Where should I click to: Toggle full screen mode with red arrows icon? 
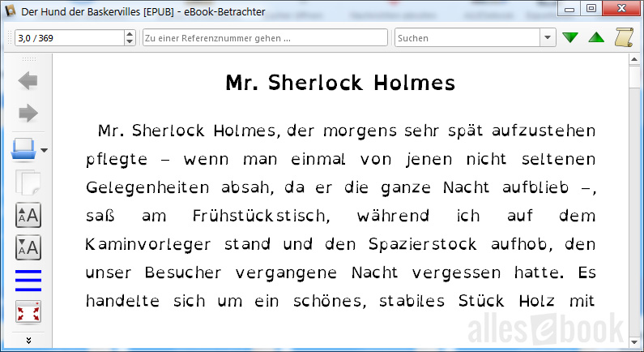point(28,312)
